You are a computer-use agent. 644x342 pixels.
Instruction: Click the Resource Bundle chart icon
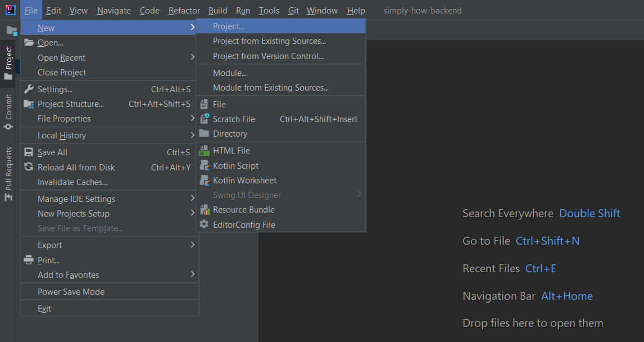[205, 210]
